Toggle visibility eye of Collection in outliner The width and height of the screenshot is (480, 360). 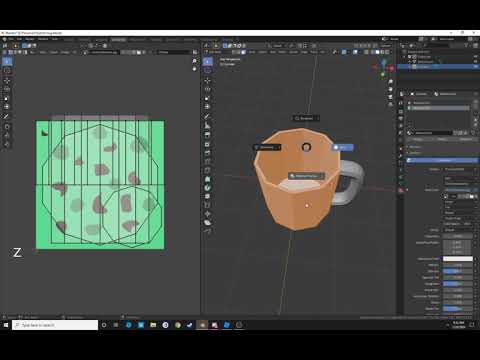475,57
